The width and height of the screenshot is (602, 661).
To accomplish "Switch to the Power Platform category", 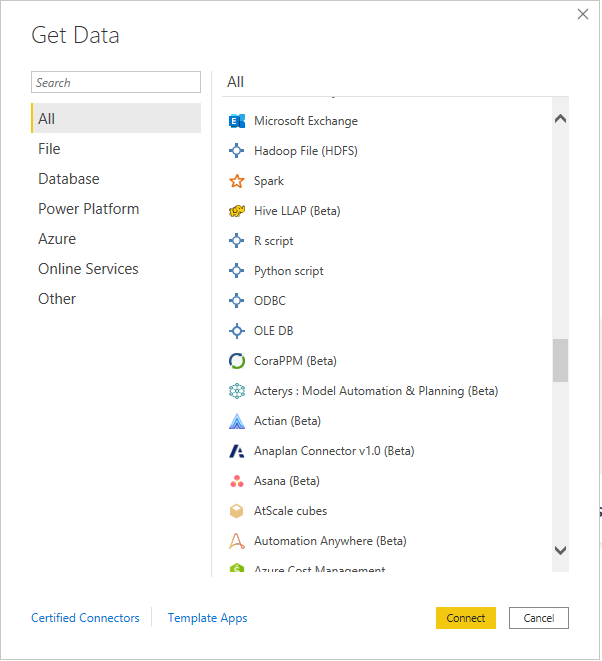I will (x=116, y=209).
